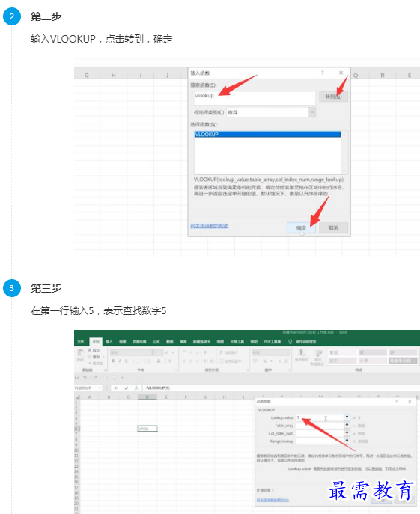
Task: Click the question mark in Function Arguments dialog
Action: 396,401
